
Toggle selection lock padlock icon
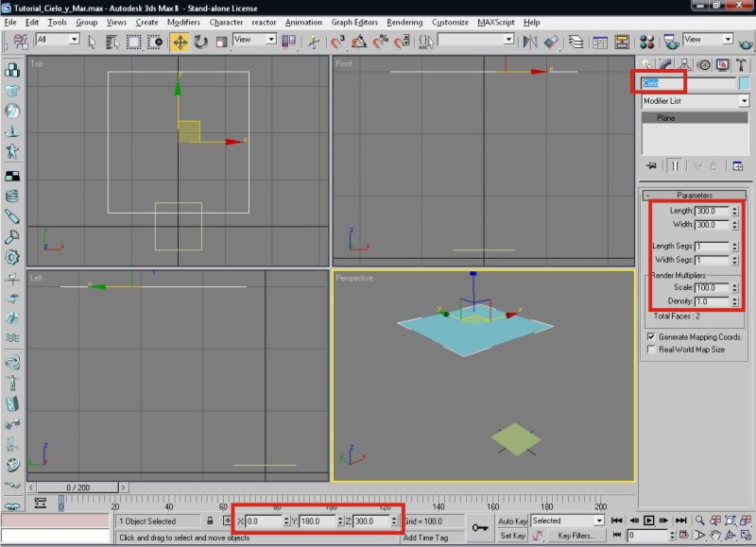[x=210, y=521]
